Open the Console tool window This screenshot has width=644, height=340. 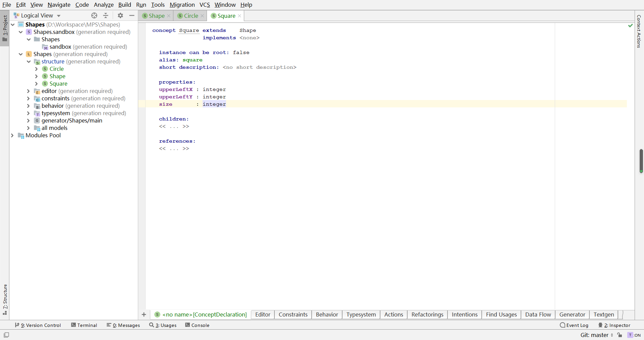[x=198, y=325]
